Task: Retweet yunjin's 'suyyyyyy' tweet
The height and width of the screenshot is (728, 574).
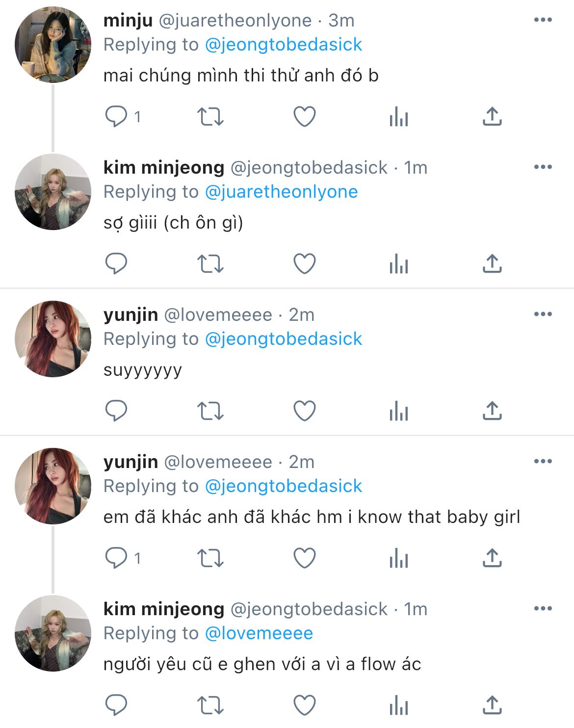Action: (x=210, y=411)
